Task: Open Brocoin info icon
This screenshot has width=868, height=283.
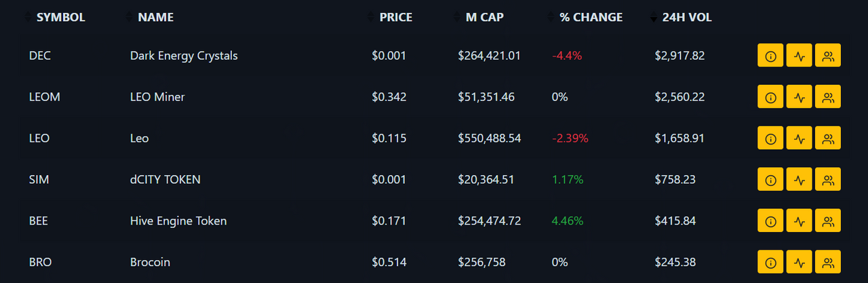Action: [x=770, y=262]
